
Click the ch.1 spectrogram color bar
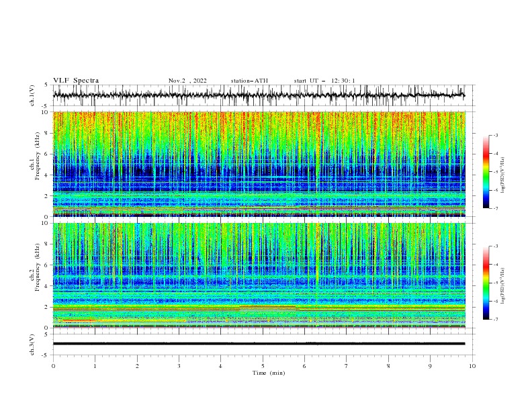pos(486,172)
